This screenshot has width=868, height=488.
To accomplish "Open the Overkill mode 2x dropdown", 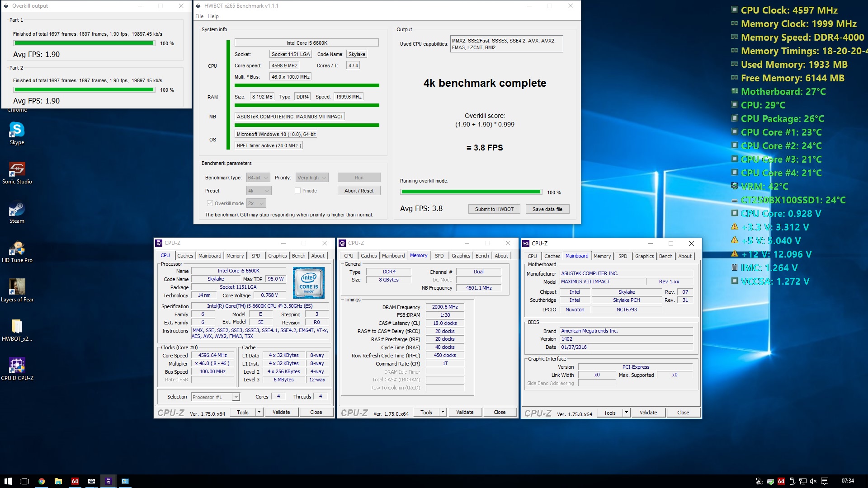I will tap(256, 203).
